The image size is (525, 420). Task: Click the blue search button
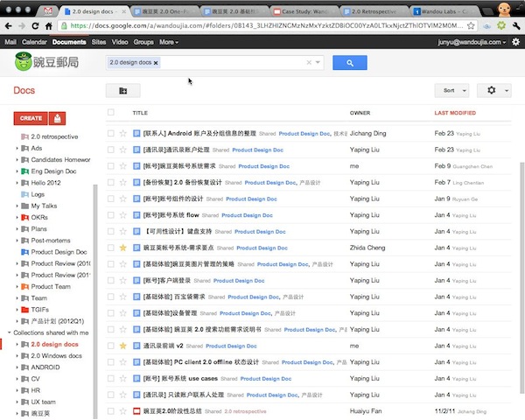point(350,63)
